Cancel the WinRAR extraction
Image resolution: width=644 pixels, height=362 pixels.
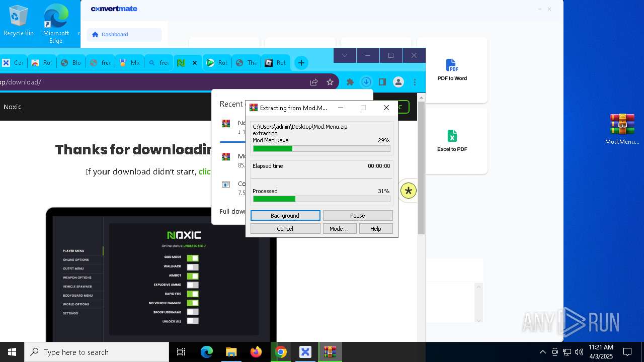pos(285,229)
